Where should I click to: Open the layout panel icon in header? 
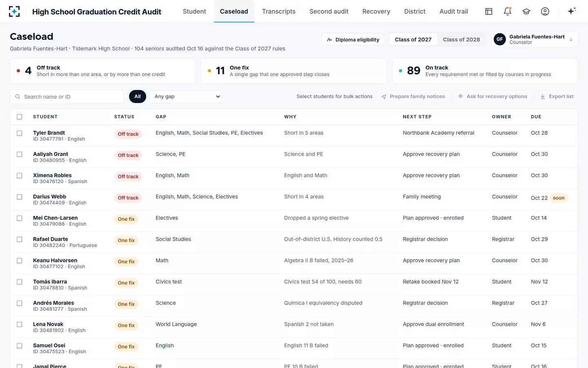coord(489,11)
